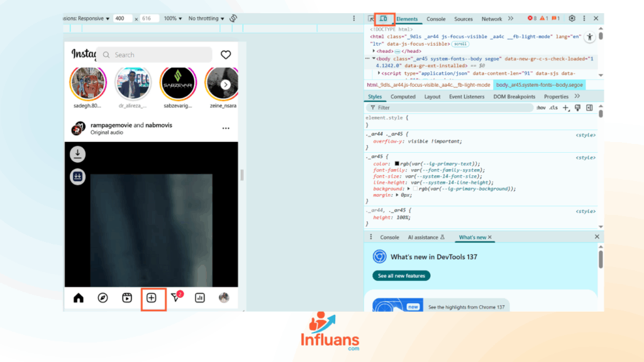Toggle the device toolbar icon in DevTools
This screenshot has width=644, height=362.
(x=384, y=18)
